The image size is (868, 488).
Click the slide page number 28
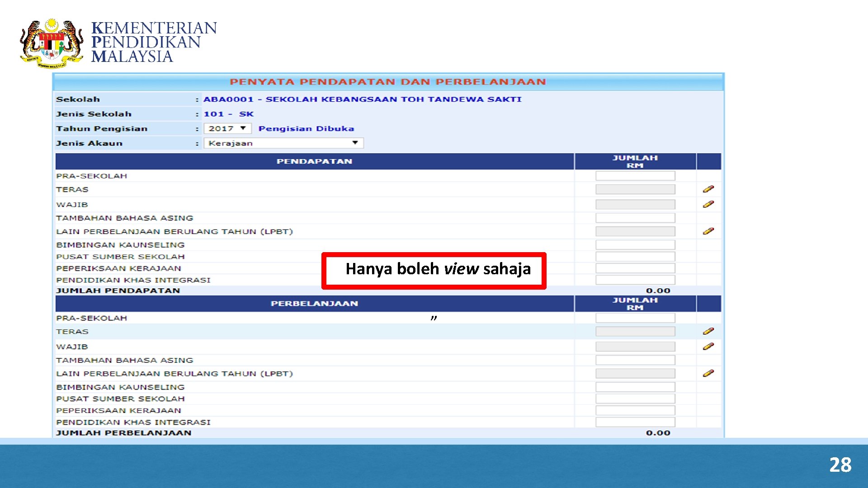point(840,465)
